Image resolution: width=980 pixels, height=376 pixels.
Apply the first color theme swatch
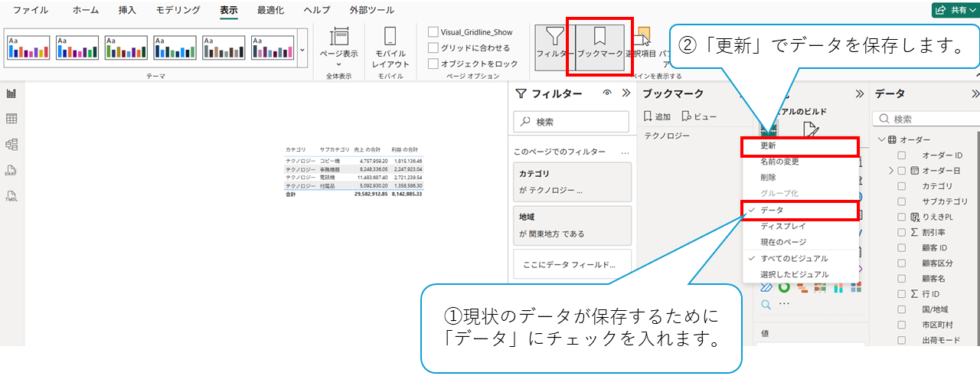28,47
